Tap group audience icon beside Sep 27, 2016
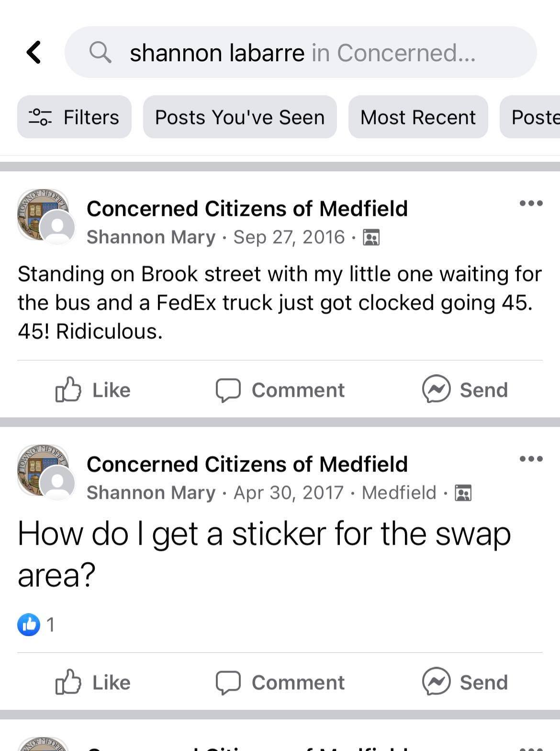 point(371,237)
